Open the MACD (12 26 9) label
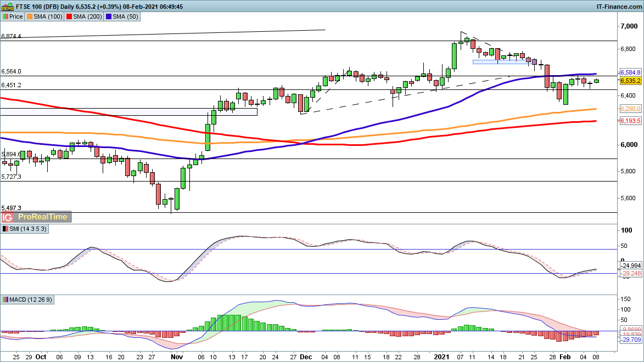The image size is (644, 362). click(x=30, y=299)
